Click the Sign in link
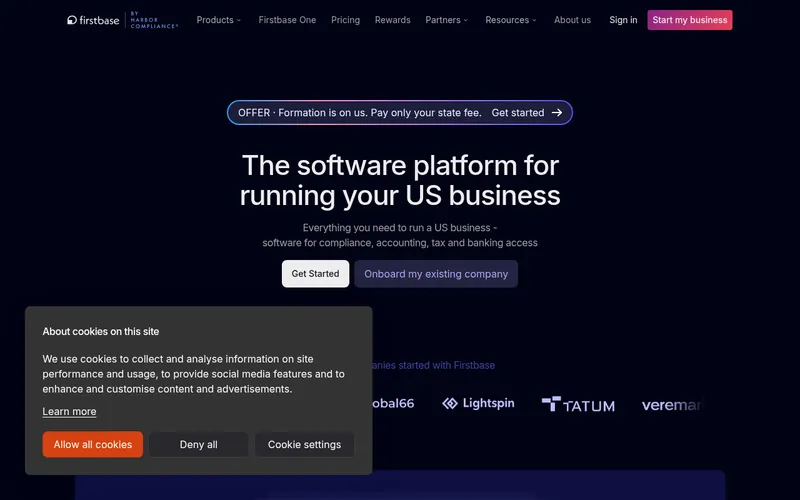This screenshot has height=500, width=800. (623, 20)
